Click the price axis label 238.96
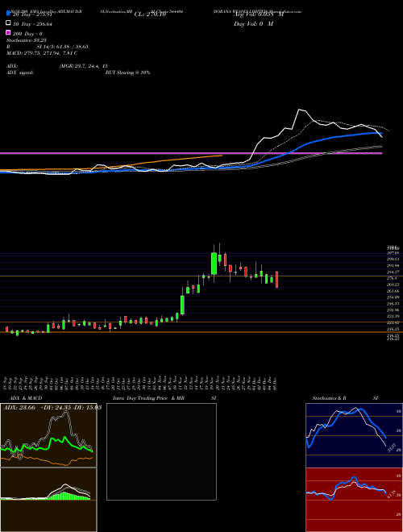The height and width of the screenshot is (532, 403). [x=393, y=310]
